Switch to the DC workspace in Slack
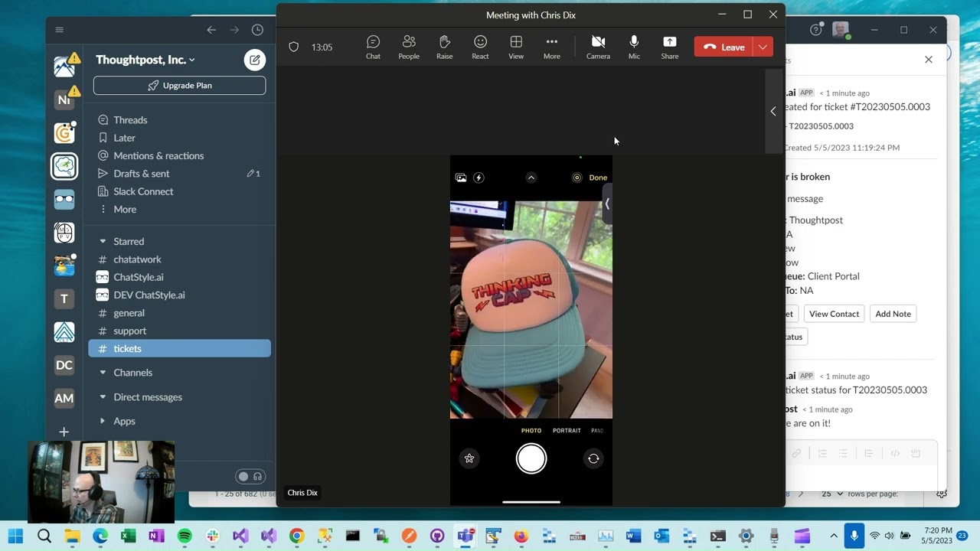 [64, 365]
